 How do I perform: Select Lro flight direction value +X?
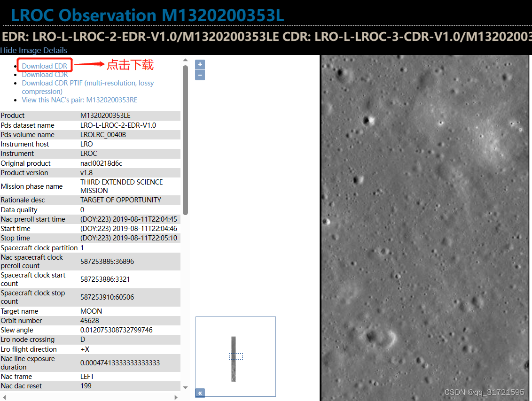pyautogui.click(x=85, y=349)
